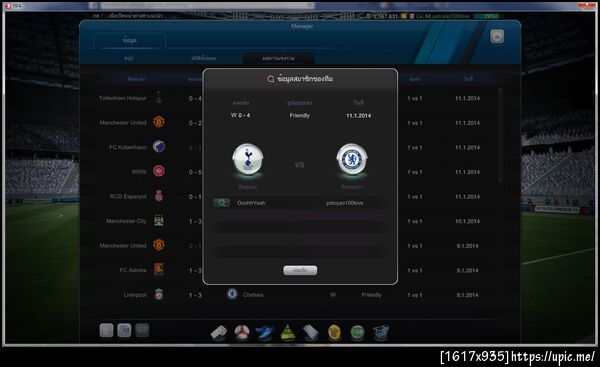Click the Chelsea crest in the match dialog

[x=352, y=159]
